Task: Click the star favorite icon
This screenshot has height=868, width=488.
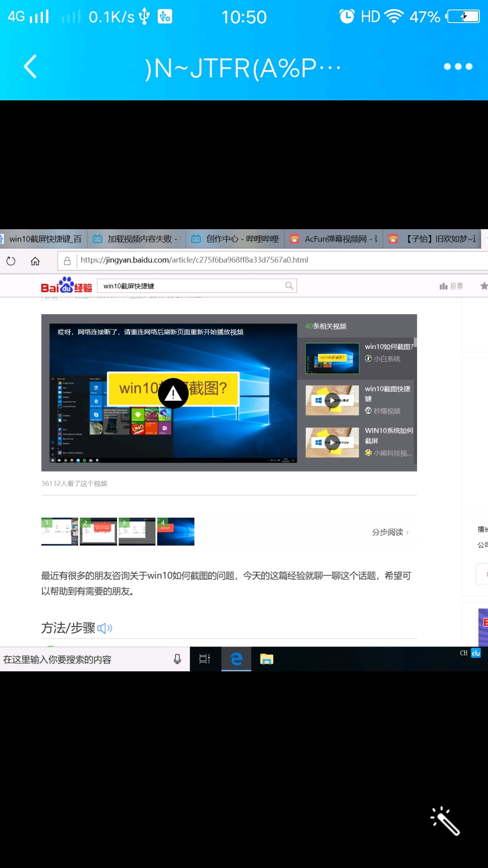Action: pos(484,286)
